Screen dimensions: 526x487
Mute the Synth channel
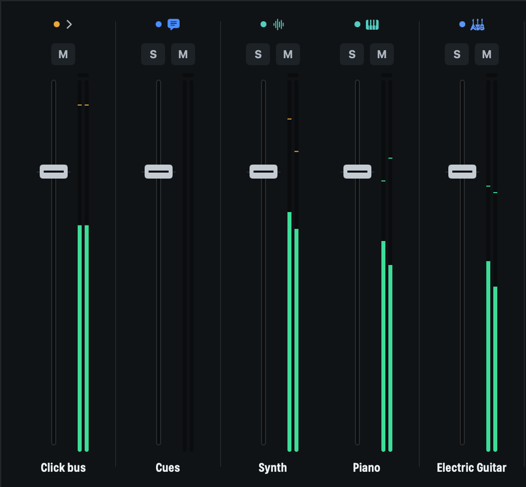[x=288, y=54]
